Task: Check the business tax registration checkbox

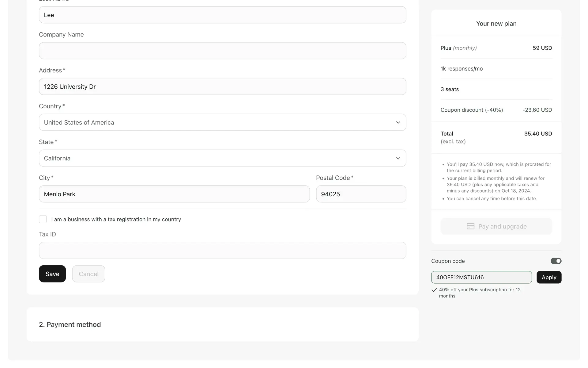Action: coord(43,219)
